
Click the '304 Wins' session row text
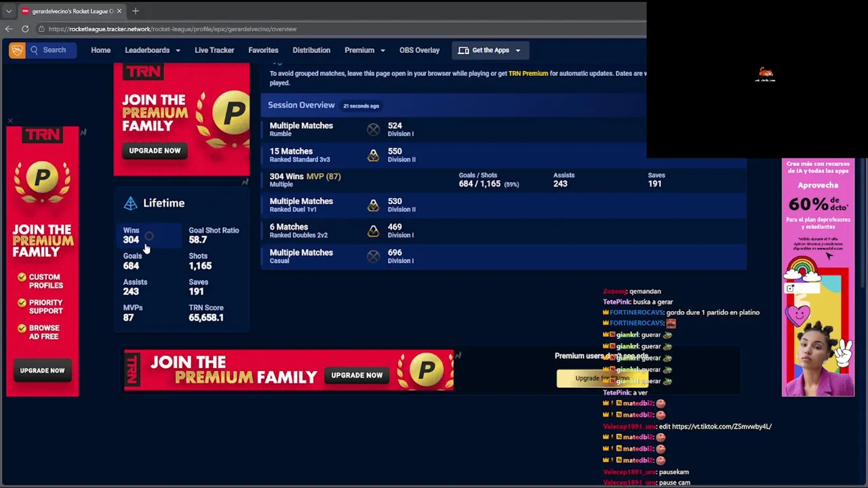286,176
